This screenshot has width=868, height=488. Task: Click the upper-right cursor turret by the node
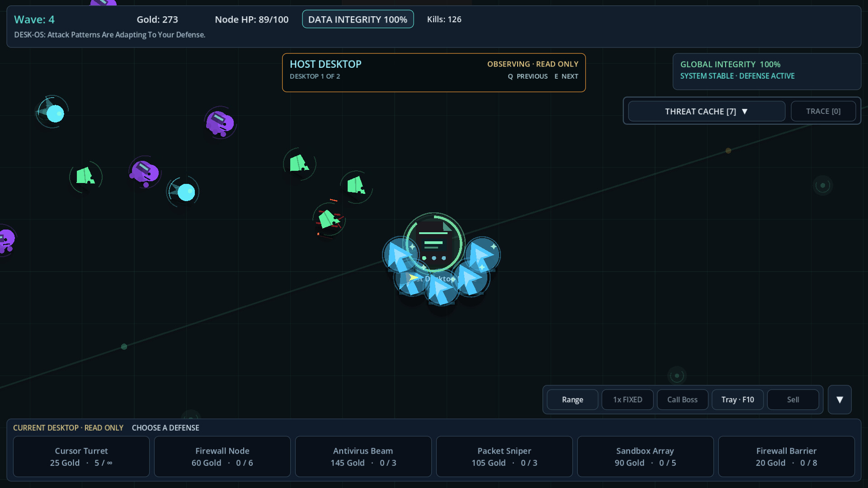pyautogui.click(x=482, y=255)
